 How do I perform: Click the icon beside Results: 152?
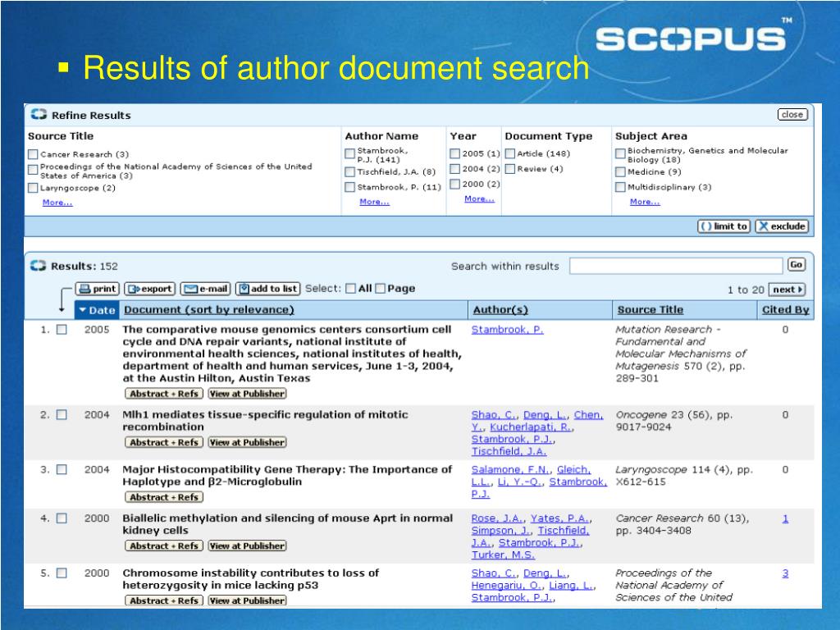click(39, 266)
